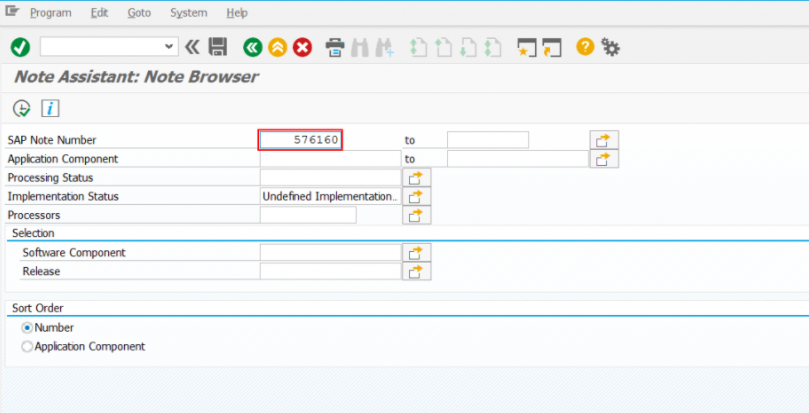Click the 'Processing Status' label
Viewport: 809px width, 413px height.
(50, 178)
